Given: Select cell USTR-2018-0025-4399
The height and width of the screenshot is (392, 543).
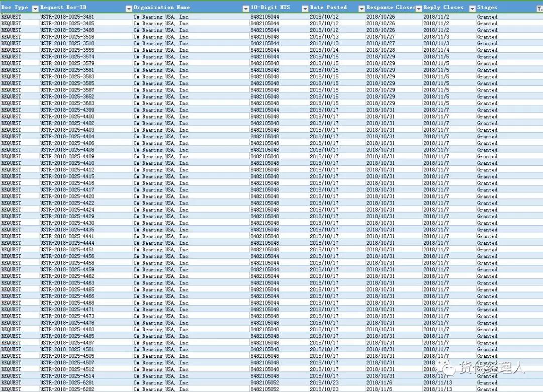Looking at the screenshot, I should [x=67, y=110].
